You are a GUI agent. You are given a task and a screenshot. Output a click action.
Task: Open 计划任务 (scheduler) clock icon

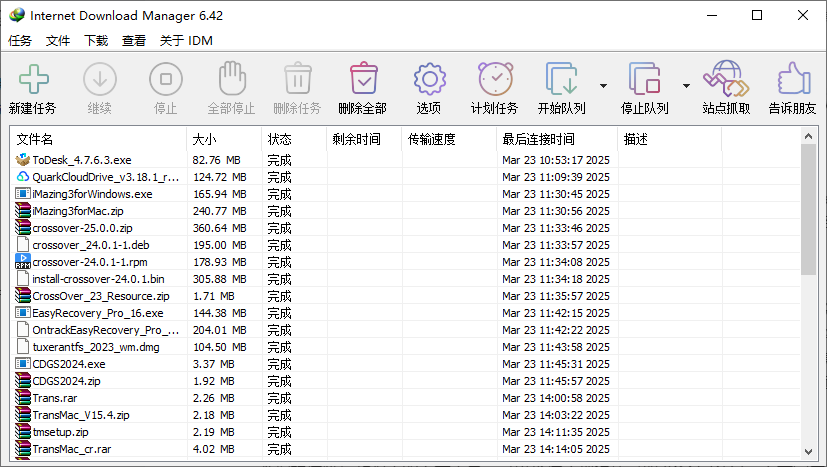point(495,79)
